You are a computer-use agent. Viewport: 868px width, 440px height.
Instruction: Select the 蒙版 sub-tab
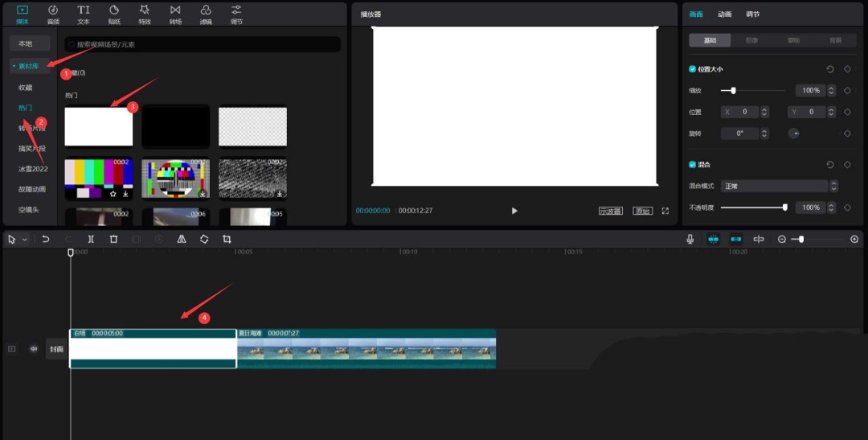[x=793, y=40]
